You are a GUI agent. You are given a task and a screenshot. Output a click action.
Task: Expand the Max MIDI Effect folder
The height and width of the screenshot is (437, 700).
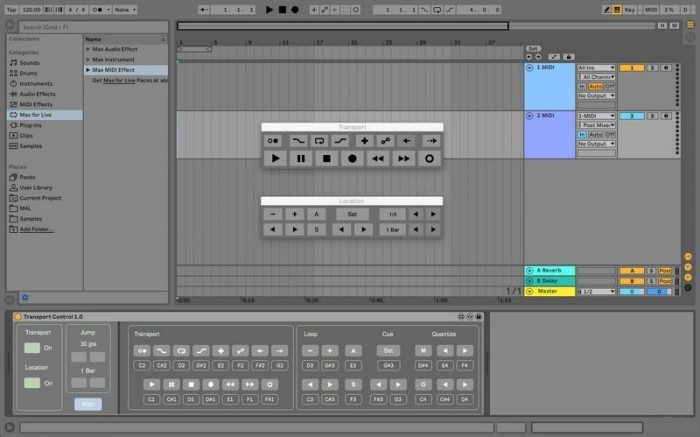88,70
